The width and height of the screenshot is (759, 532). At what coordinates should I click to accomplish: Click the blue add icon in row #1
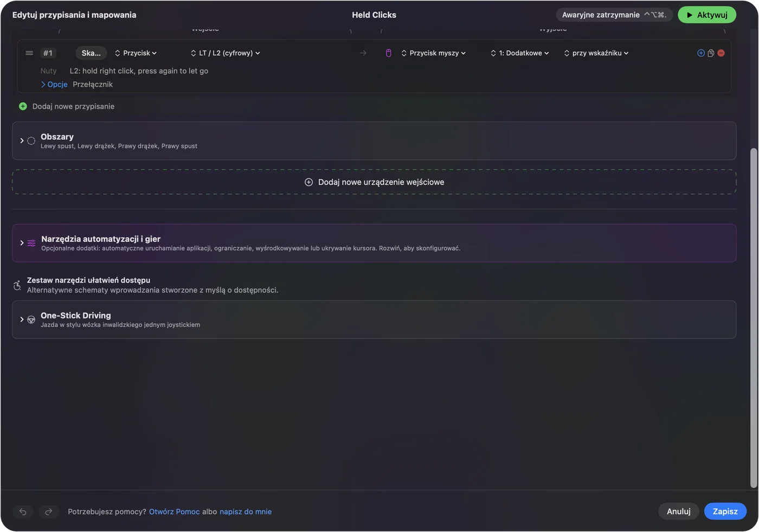[x=700, y=53]
